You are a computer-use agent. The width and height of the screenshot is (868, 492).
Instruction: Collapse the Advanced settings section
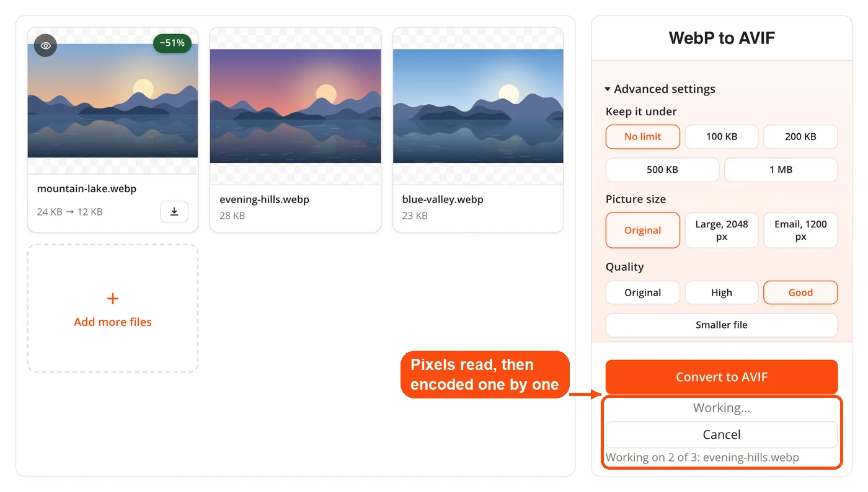point(660,89)
